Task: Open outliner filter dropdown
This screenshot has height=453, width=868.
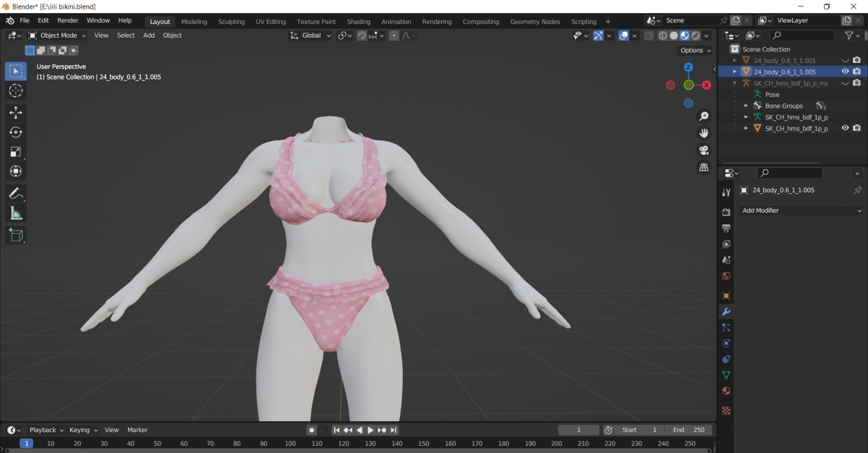Action: pyautogui.click(x=852, y=35)
